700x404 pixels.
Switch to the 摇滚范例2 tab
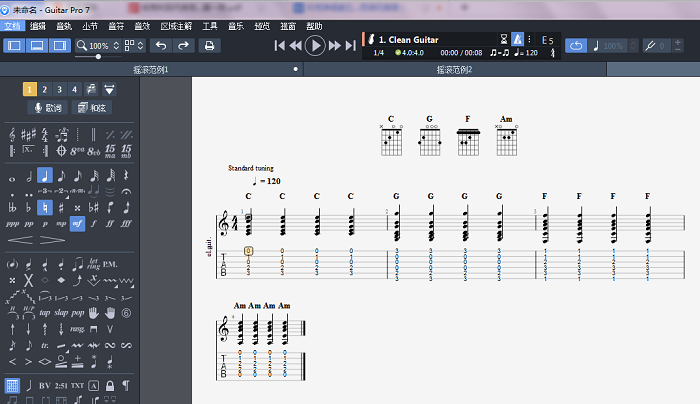coord(453,70)
